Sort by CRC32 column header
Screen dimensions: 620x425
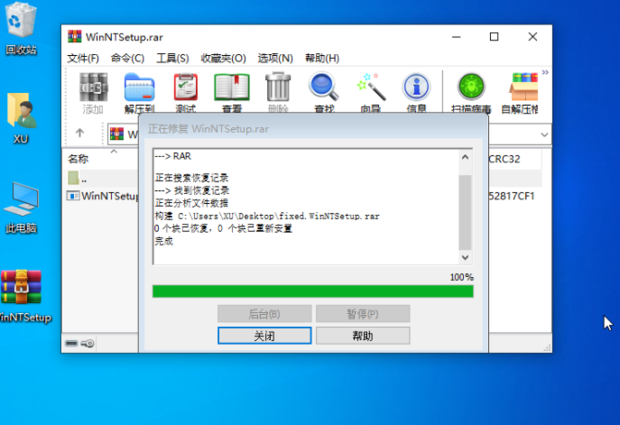point(504,159)
